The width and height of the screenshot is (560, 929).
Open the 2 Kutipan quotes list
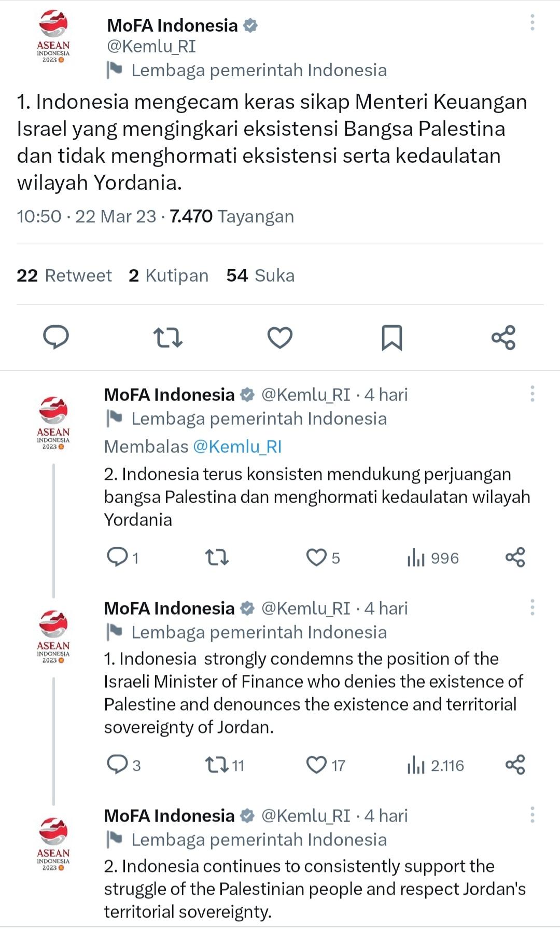tap(169, 275)
